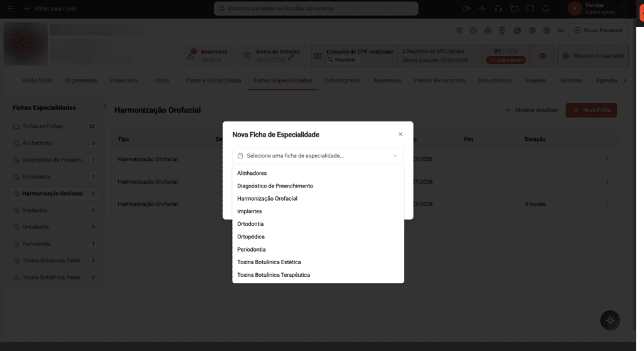The width and height of the screenshot is (644, 351).
Task: Select Implantes in the sidebar list
Action: pos(55,211)
